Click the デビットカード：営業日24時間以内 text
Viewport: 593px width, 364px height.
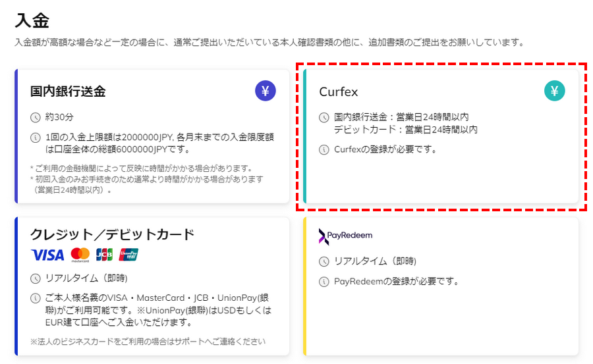(x=405, y=130)
